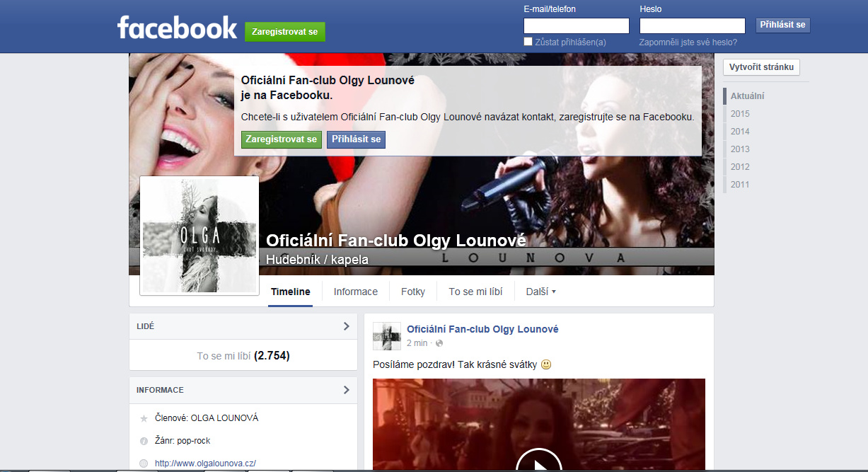Toggle the Zůstat přihlášen(a) checkbox
868x472 pixels.
pyautogui.click(x=528, y=42)
